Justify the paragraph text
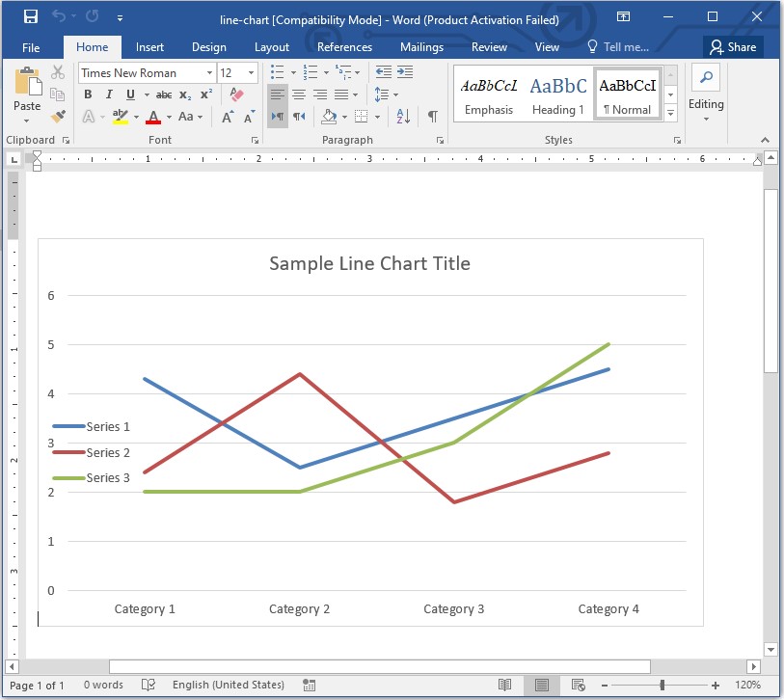Viewport: 784px width, 700px height. click(x=343, y=94)
